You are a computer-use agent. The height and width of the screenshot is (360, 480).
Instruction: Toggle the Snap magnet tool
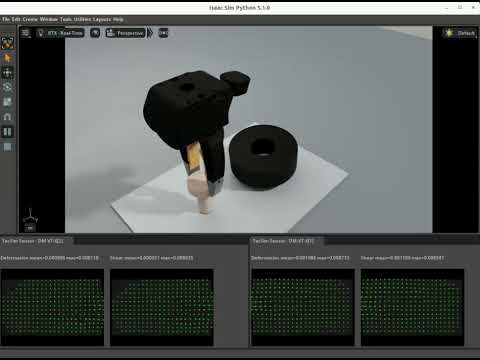pos(7,117)
